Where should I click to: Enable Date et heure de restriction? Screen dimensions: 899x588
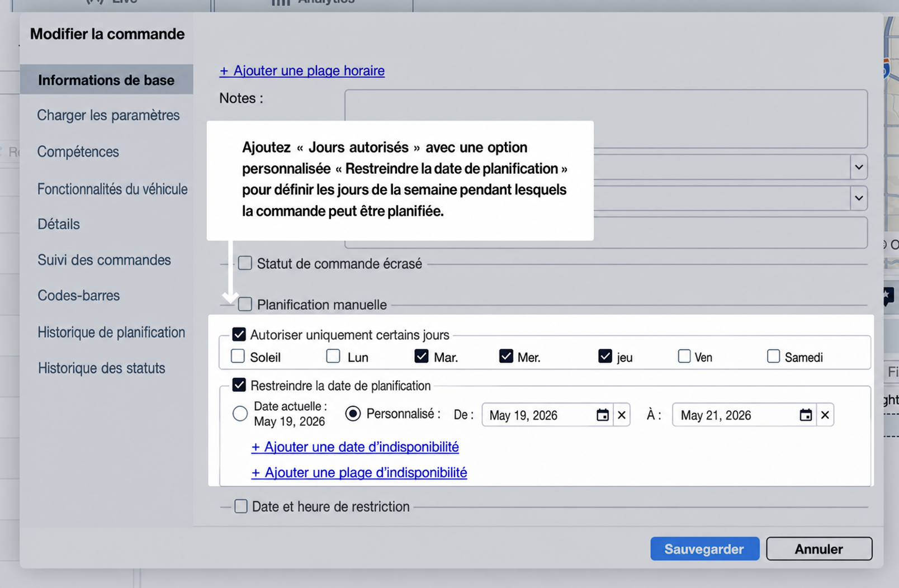241,506
